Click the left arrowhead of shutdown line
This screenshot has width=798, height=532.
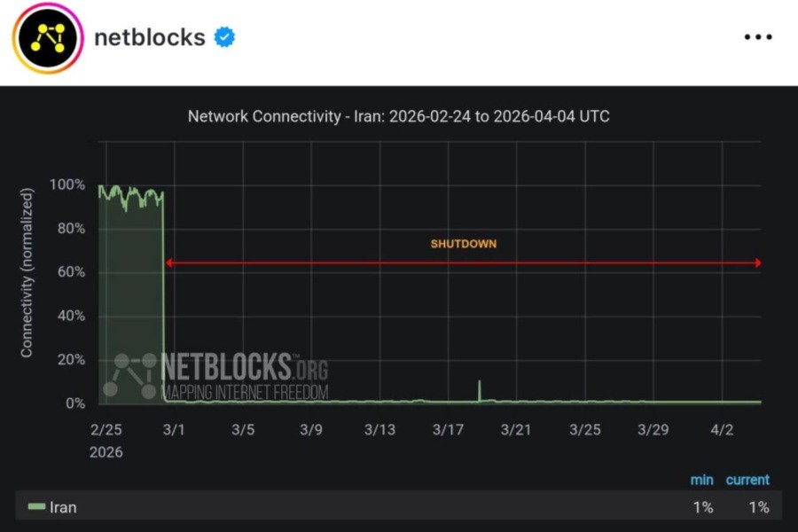(168, 262)
